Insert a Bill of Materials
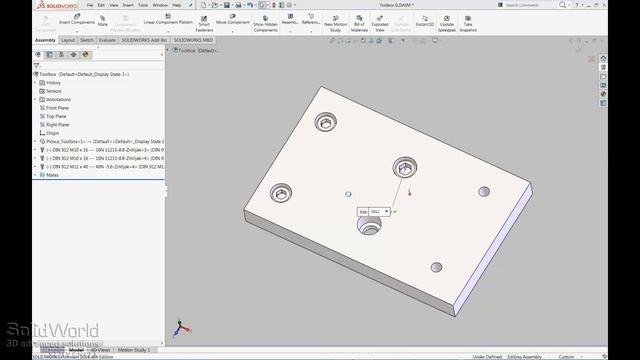This screenshot has width=640, height=360. coord(359,24)
